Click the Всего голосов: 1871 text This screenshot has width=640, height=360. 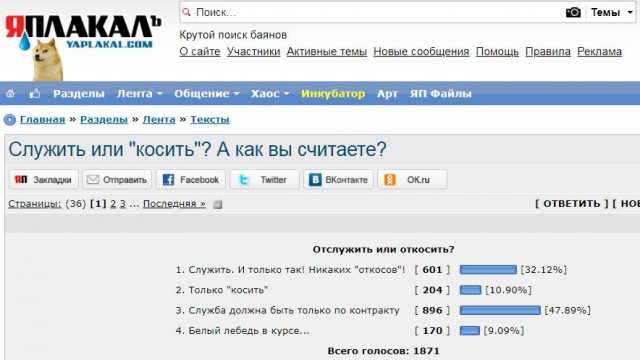pos(383,351)
